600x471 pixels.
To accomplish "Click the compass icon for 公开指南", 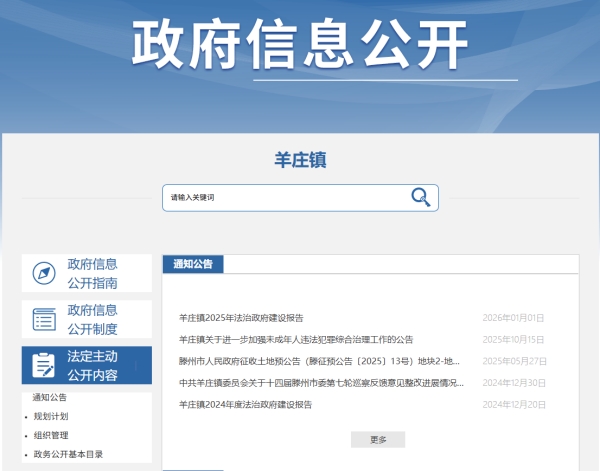I will [x=44, y=273].
